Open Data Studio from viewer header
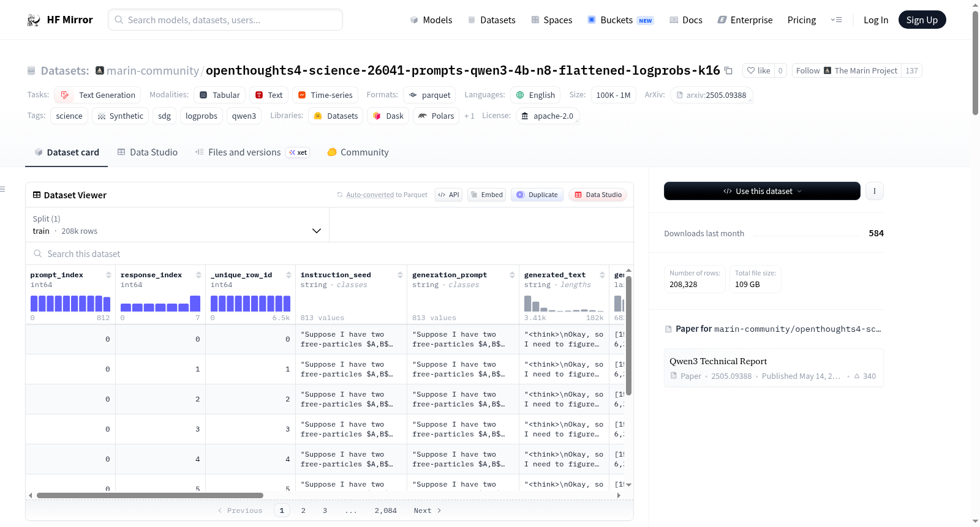980x527 pixels. coord(598,195)
